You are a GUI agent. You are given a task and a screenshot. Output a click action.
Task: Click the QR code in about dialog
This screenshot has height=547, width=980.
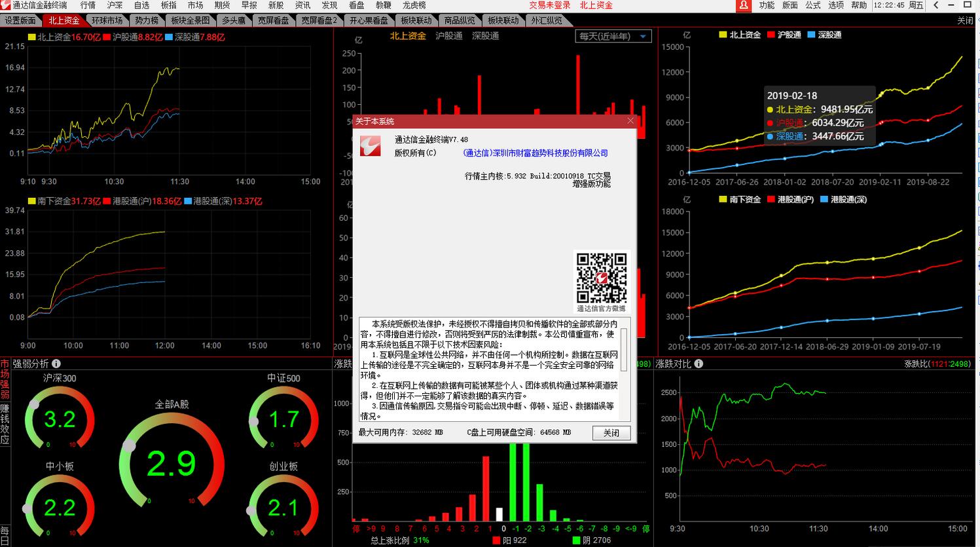tap(602, 278)
